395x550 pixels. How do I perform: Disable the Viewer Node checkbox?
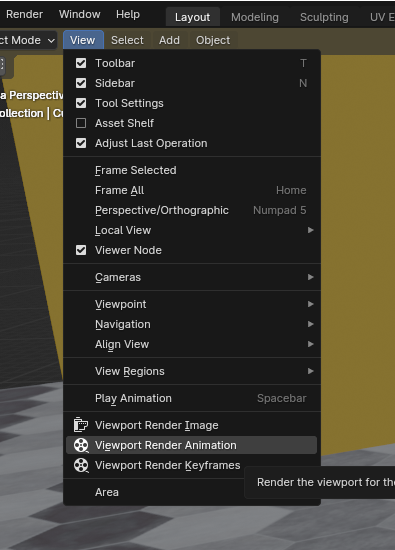81,250
